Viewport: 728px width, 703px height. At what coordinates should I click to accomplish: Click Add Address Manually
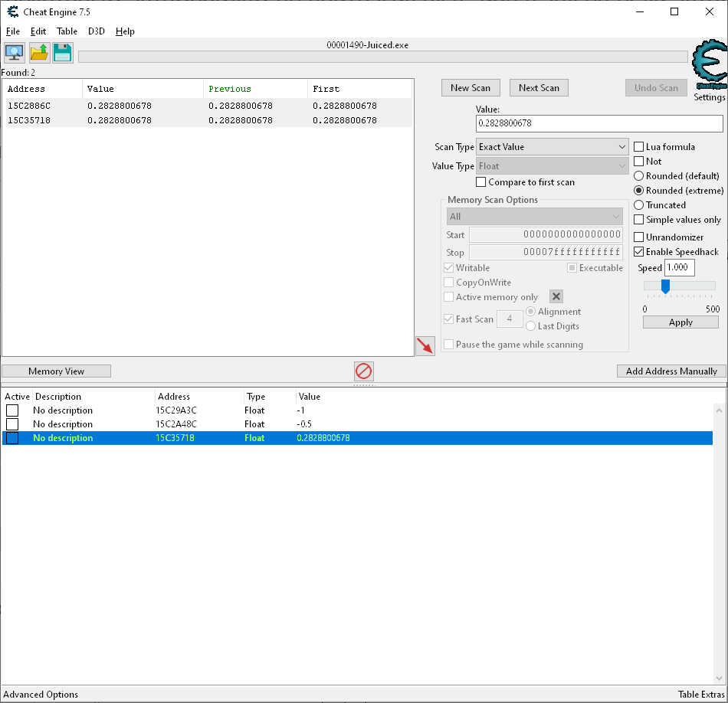point(671,371)
